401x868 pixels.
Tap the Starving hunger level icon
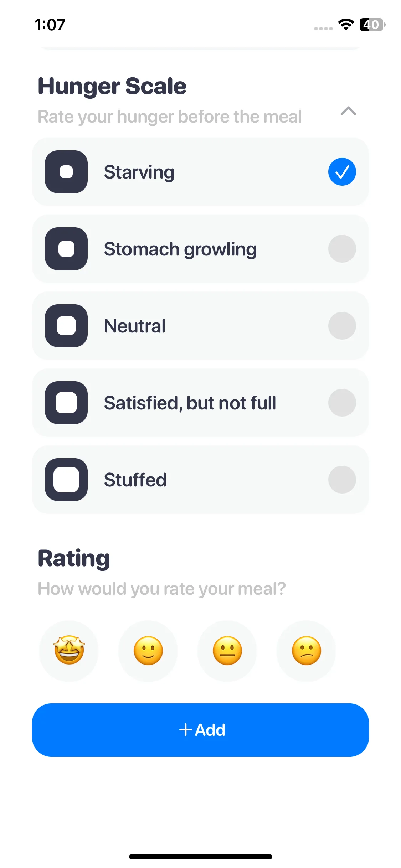[x=66, y=172]
